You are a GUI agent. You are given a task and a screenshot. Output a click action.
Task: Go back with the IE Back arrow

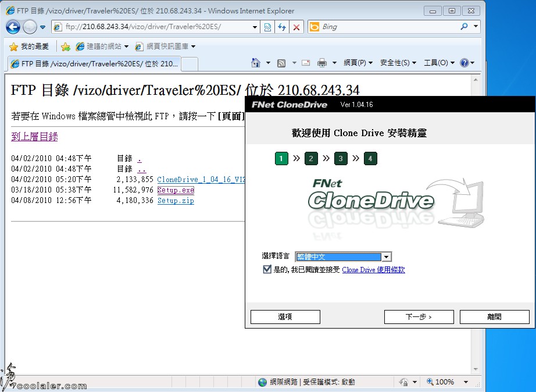click(x=13, y=27)
